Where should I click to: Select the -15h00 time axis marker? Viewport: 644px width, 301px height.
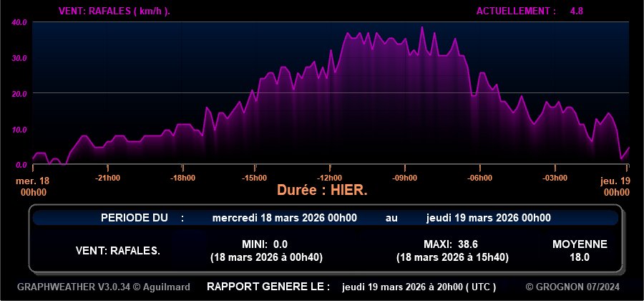pyautogui.click(x=255, y=178)
